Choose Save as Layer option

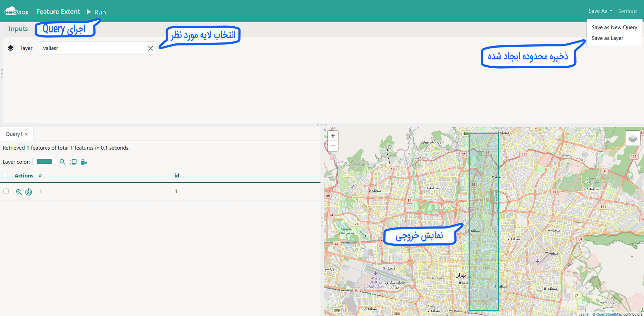click(607, 38)
